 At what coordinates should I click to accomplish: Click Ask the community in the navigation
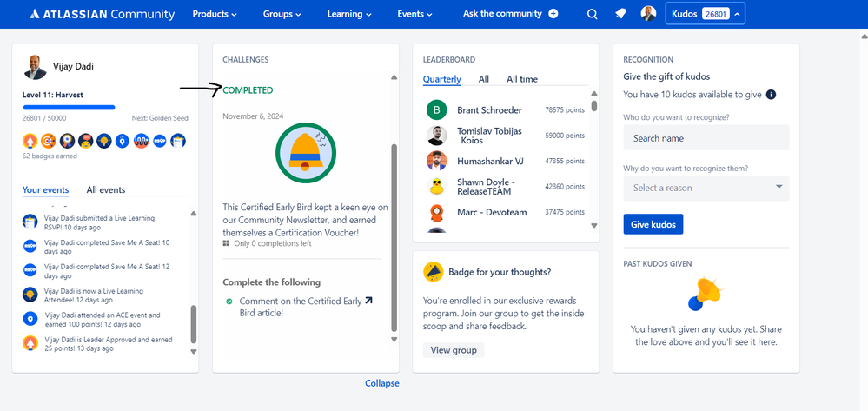click(503, 13)
